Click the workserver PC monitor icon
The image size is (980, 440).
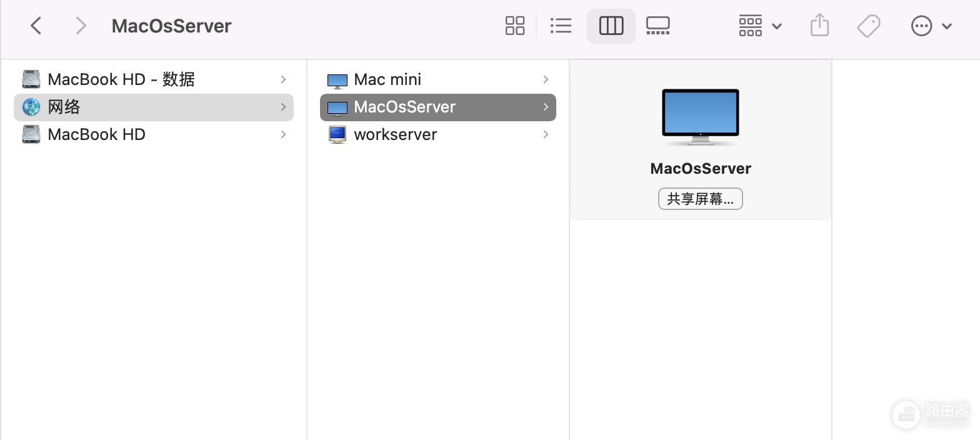tap(337, 134)
